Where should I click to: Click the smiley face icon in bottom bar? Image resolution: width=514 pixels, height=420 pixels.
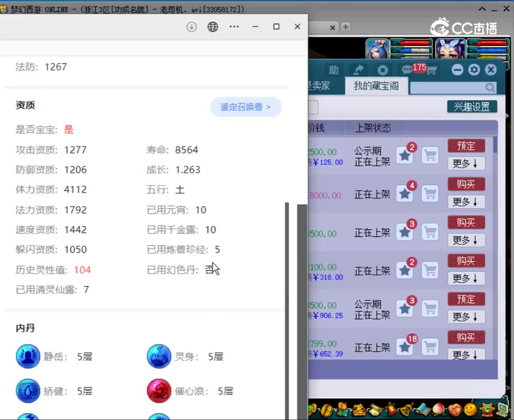[x=470, y=410]
